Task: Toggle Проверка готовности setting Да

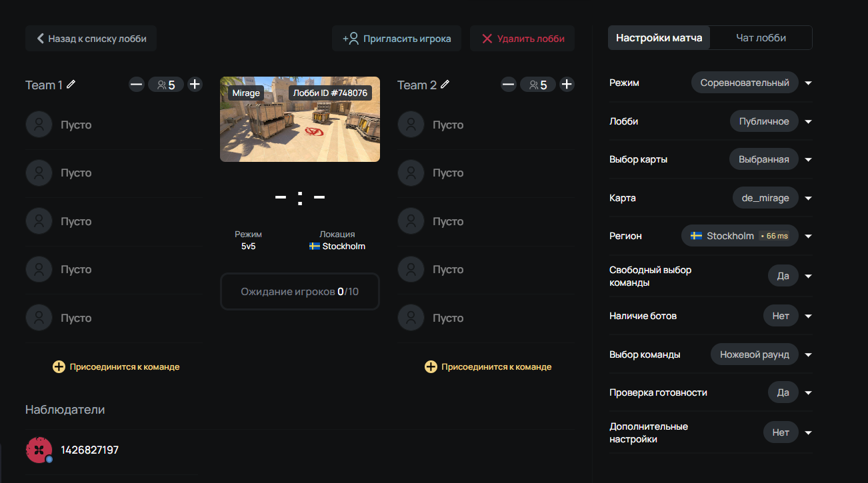Action: click(783, 392)
